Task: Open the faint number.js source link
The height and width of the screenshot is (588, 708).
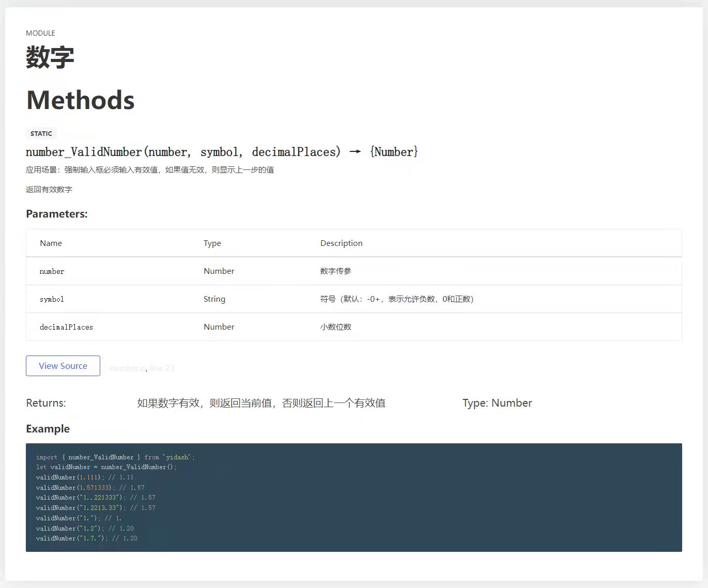Action: [x=128, y=368]
